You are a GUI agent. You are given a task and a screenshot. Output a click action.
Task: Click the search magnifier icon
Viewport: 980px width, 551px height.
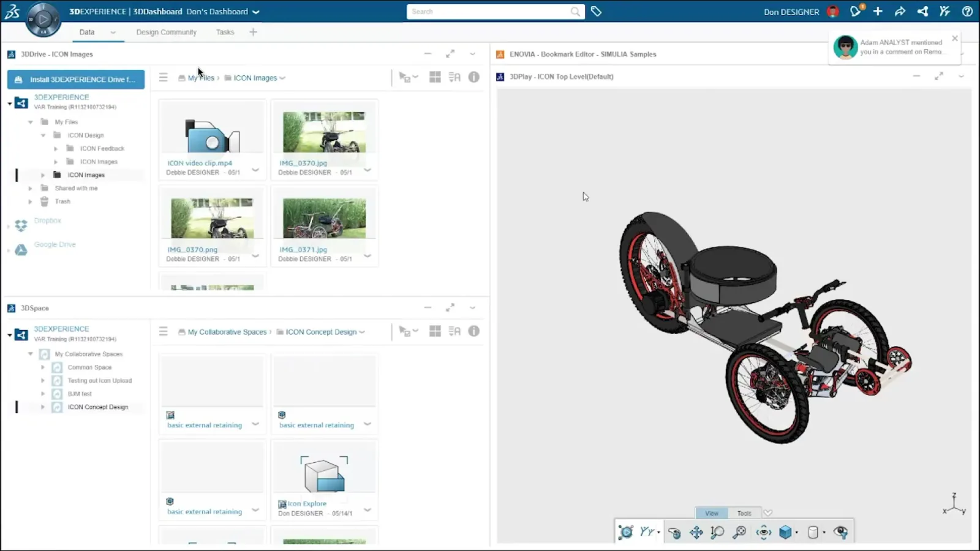(x=575, y=11)
